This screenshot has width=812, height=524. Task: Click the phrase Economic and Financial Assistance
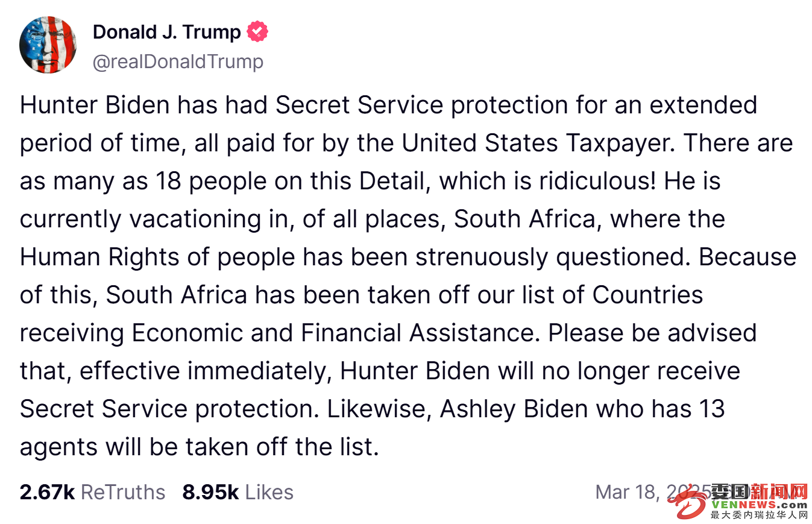click(x=334, y=333)
